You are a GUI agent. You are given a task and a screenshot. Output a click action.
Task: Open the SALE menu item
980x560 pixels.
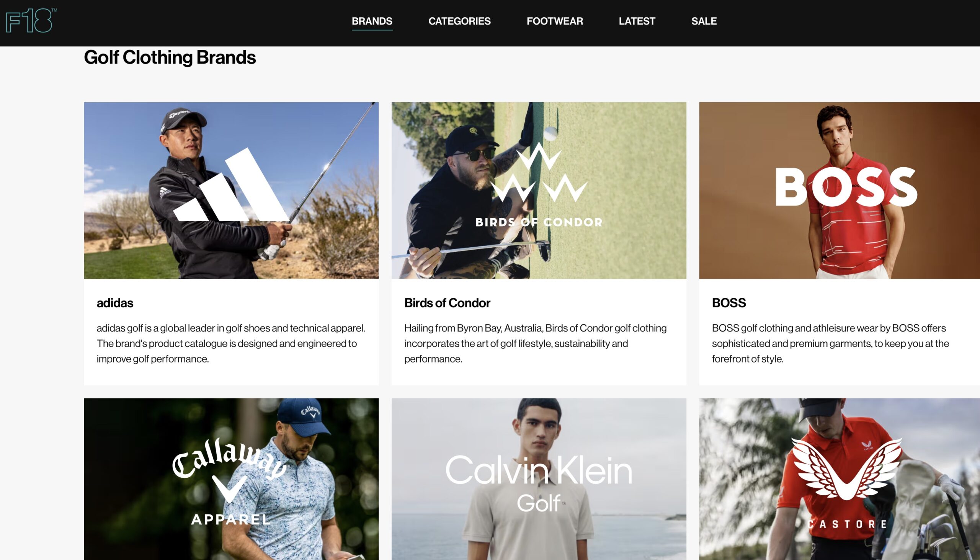[x=704, y=21]
